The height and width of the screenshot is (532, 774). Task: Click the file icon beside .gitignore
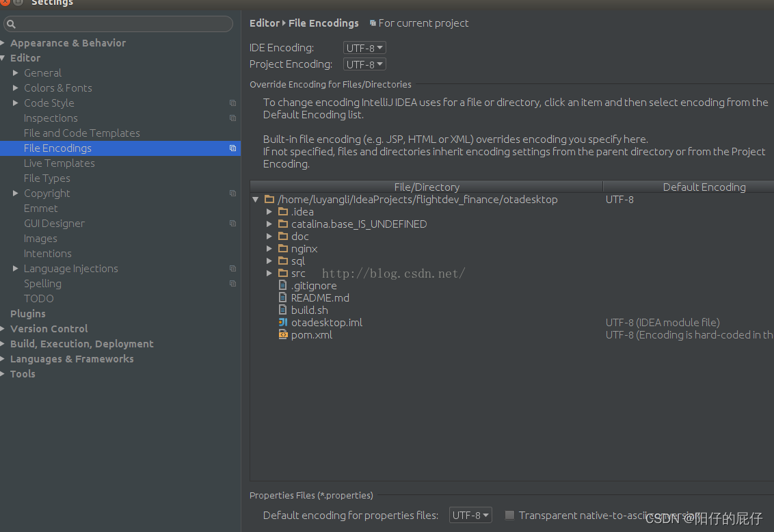(x=282, y=285)
